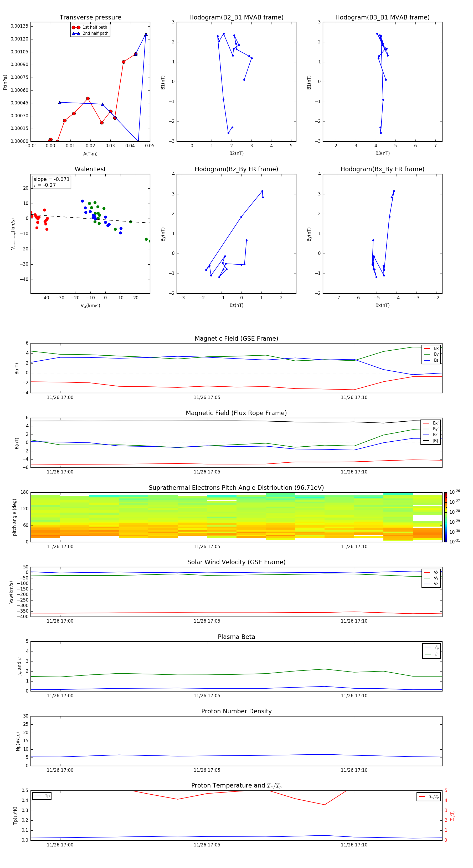Image resolution: width=473 pixels, height=868 pixels.
Task: Click the Suprathermal Electrons Pitch Angle Distribution title
Action: click(x=236, y=488)
